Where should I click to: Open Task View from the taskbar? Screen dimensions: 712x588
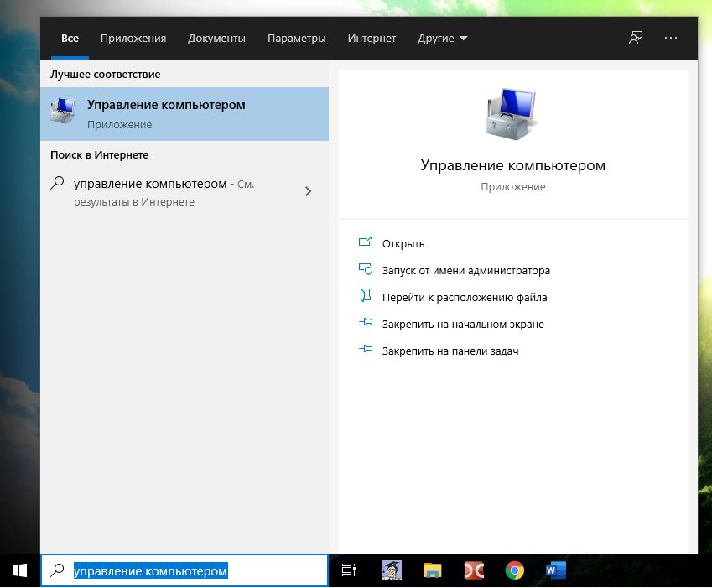click(x=349, y=570)
